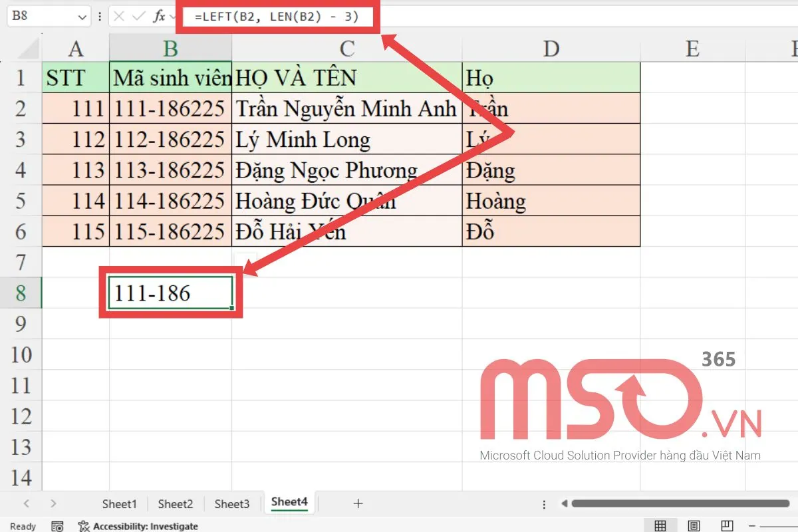Switch to Page Layout view

[694, 526]
